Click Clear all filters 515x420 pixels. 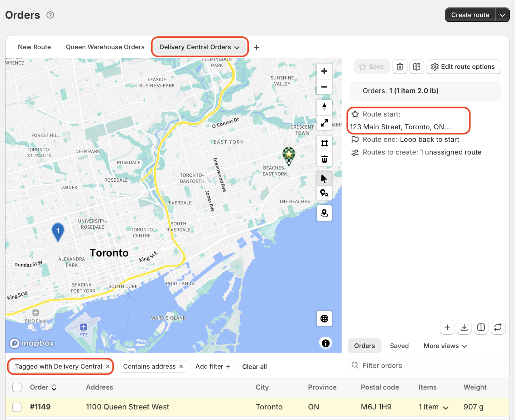254,367
